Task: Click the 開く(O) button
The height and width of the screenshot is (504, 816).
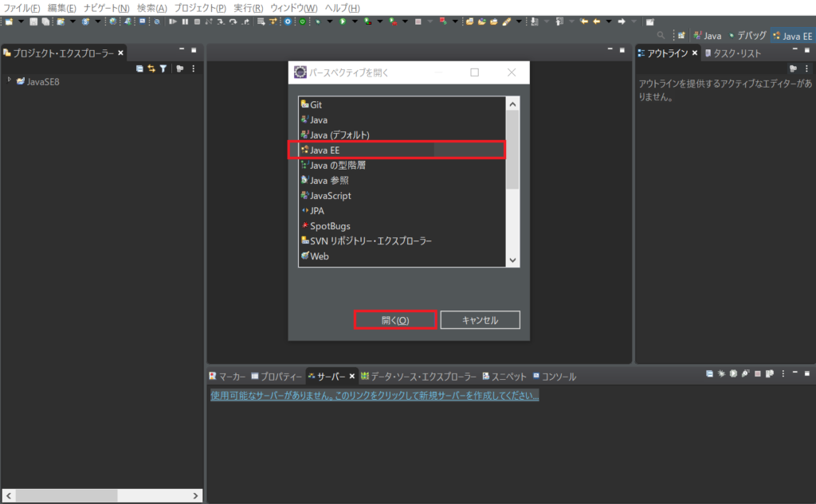Action: (395, 320)
